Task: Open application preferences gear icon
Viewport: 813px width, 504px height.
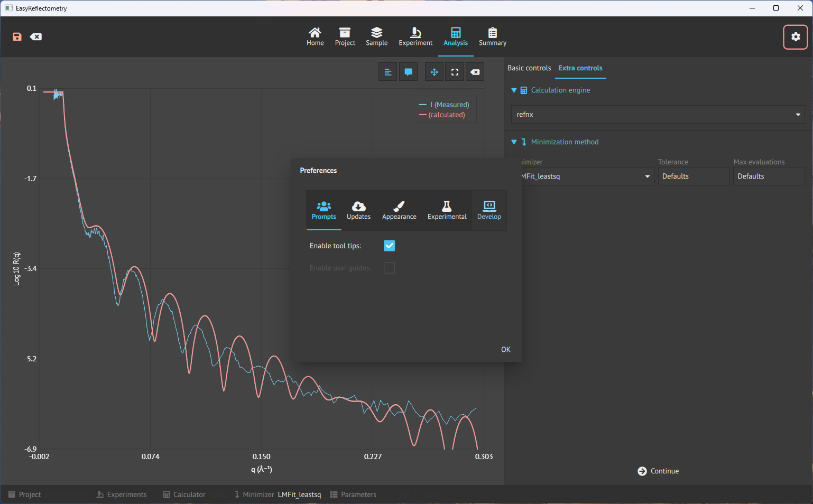Action: [796, 37]
